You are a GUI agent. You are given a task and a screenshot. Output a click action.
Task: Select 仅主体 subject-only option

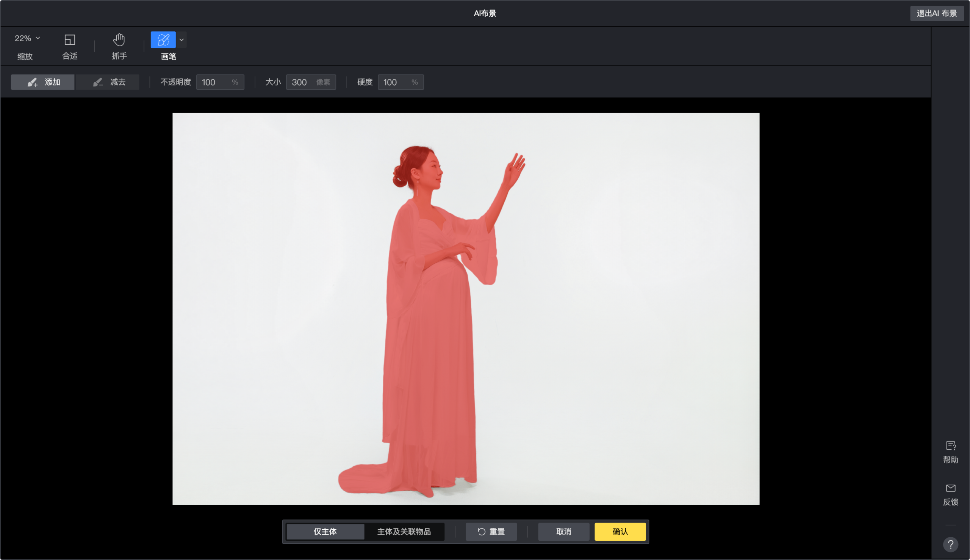tap(325, 532)
